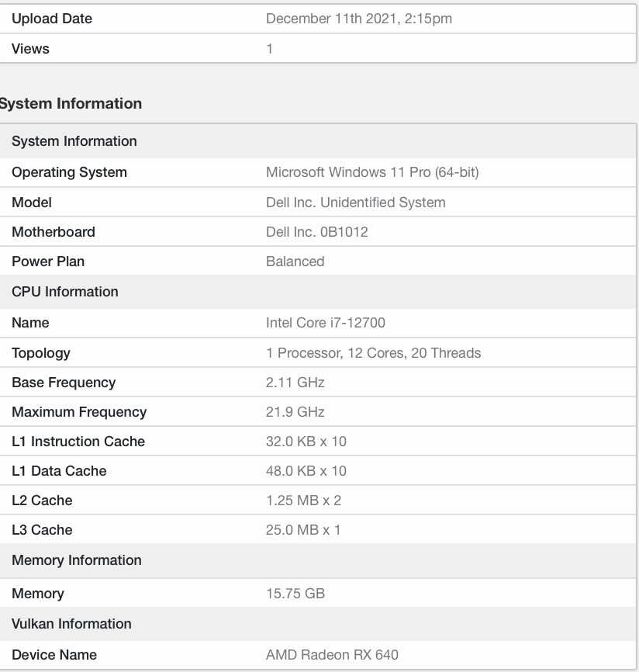Select the Power Plan Balanced value
This screenshot has height=672, width=639.
point(295,262)
